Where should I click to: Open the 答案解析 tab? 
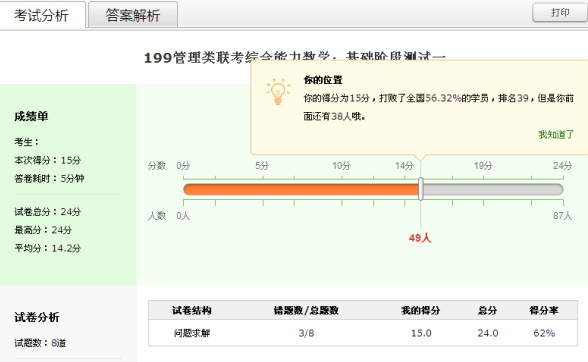pyautogui.click(x=133, y=15)
